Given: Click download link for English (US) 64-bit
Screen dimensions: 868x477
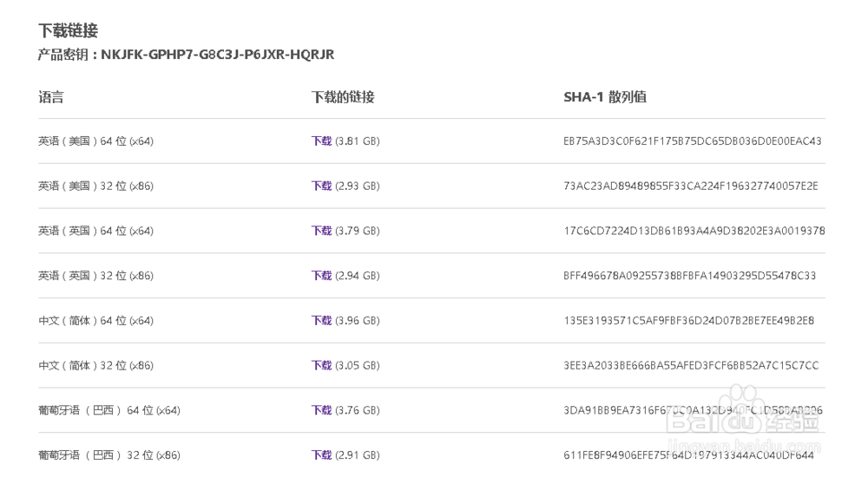Looking at the screenshot, I should tap(321, 140).
